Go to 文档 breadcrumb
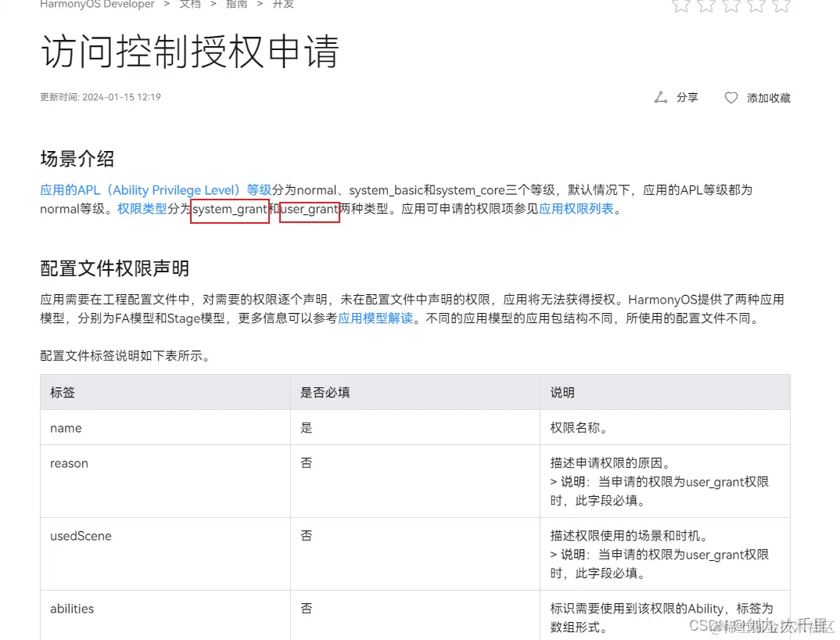 tap(190, 4)
